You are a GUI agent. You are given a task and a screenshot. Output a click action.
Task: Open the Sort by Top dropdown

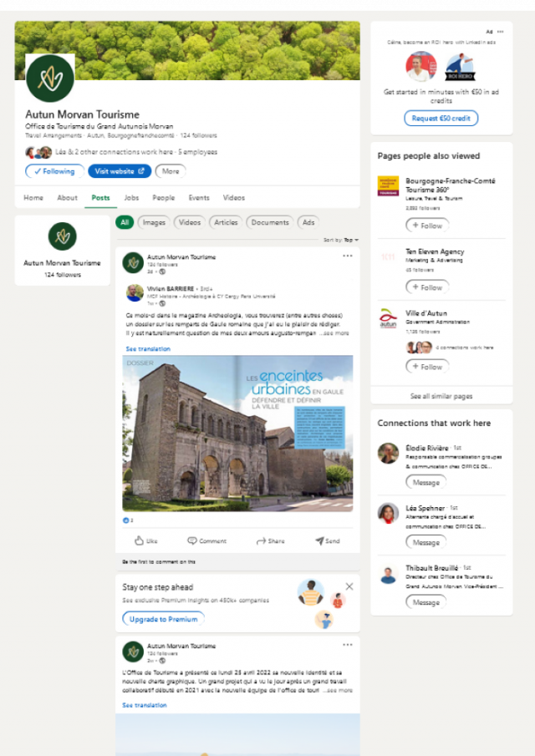[341, 240]
